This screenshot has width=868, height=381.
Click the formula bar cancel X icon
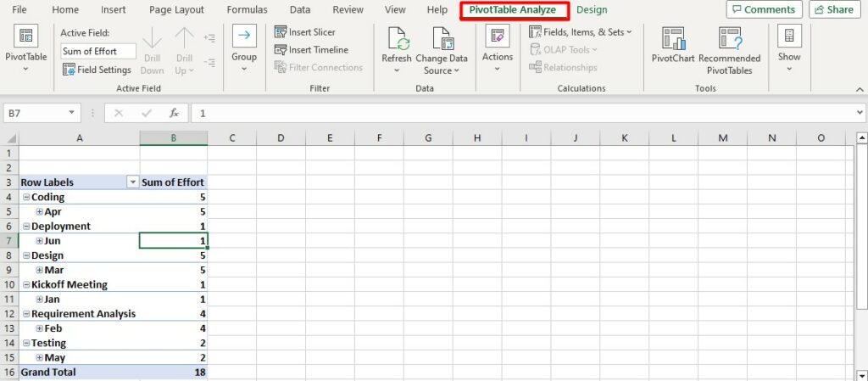118,113
